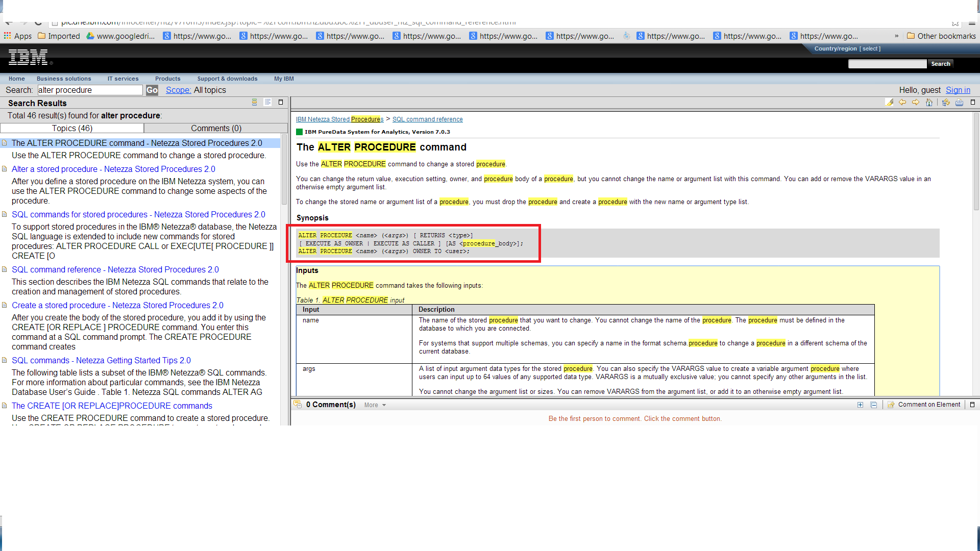This screenshot has width=980, height=551.
Task: Open Apps grid in bookmarks bar
Action: click(18, 36)
